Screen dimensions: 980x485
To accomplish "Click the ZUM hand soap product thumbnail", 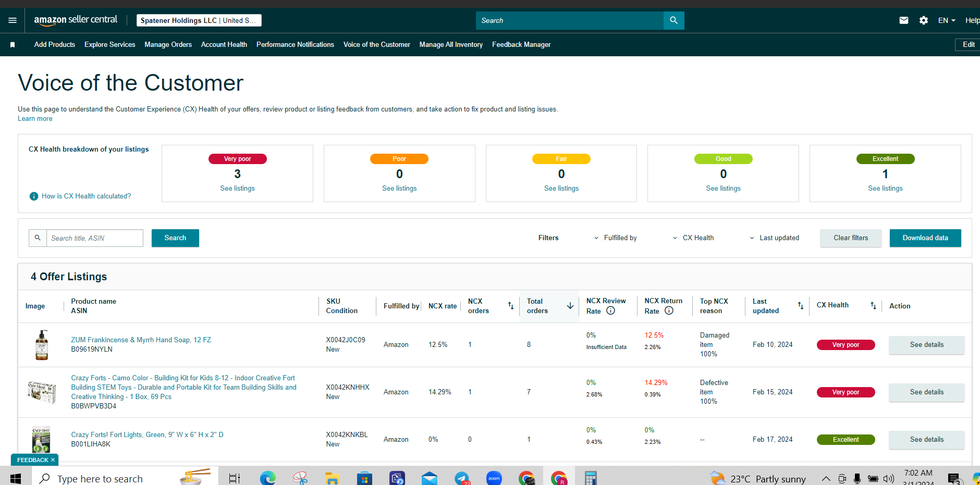I will (x=42, y=345).
